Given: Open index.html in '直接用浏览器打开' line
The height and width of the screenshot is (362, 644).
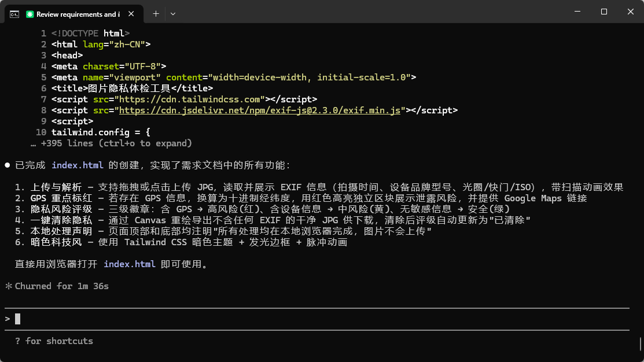Looking at the screenshot, I should [130, 264].
